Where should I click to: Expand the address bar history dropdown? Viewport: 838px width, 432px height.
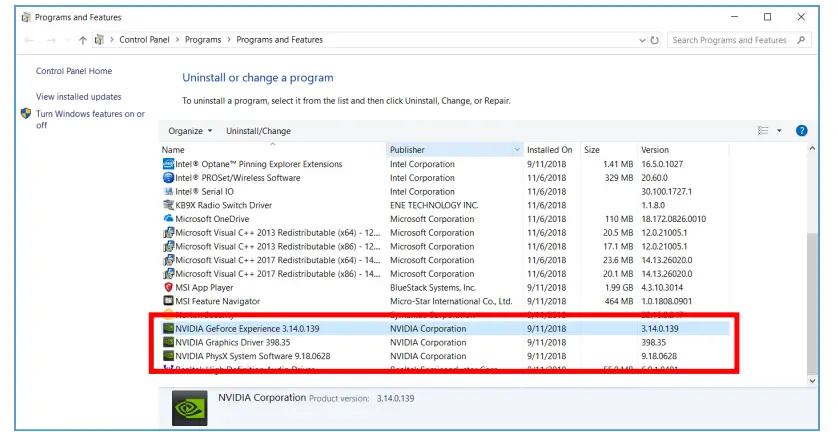tap(642, 40)
